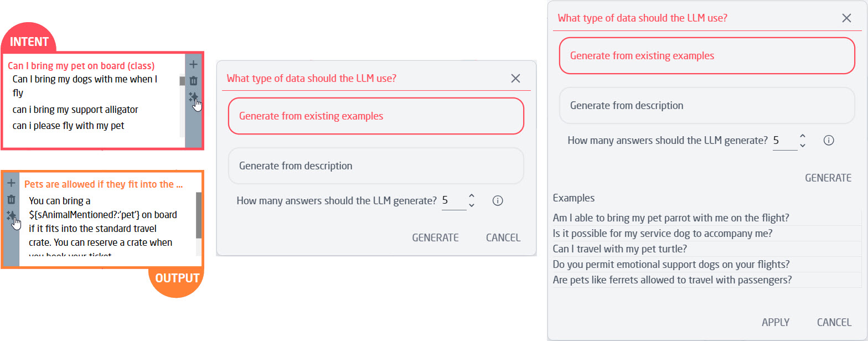868x341 pixels.
Task: Choose 'Generate from description' in the right panel
Action: (706, 105)
